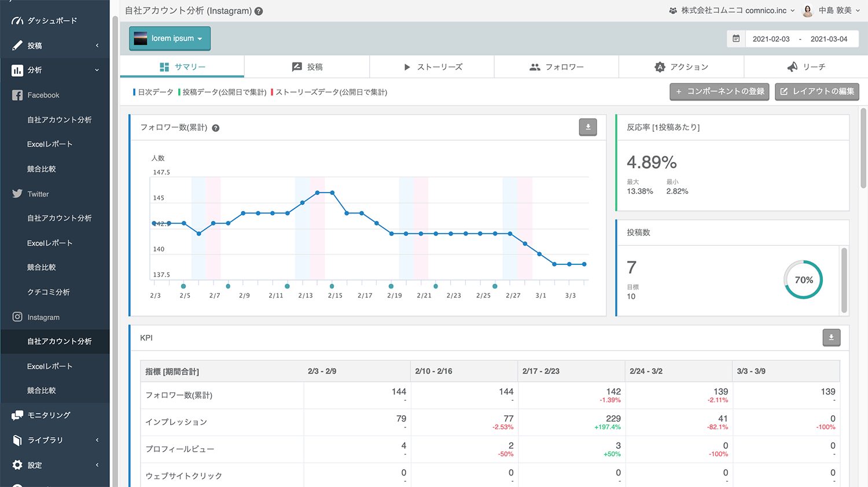Open the lorem ipsum account dropdown

click(170, 38)
